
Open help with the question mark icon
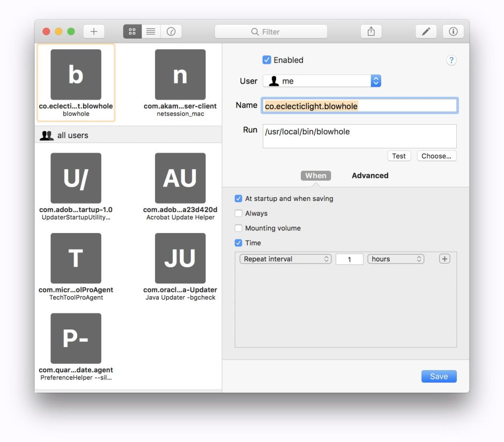(x=451, y=61)
